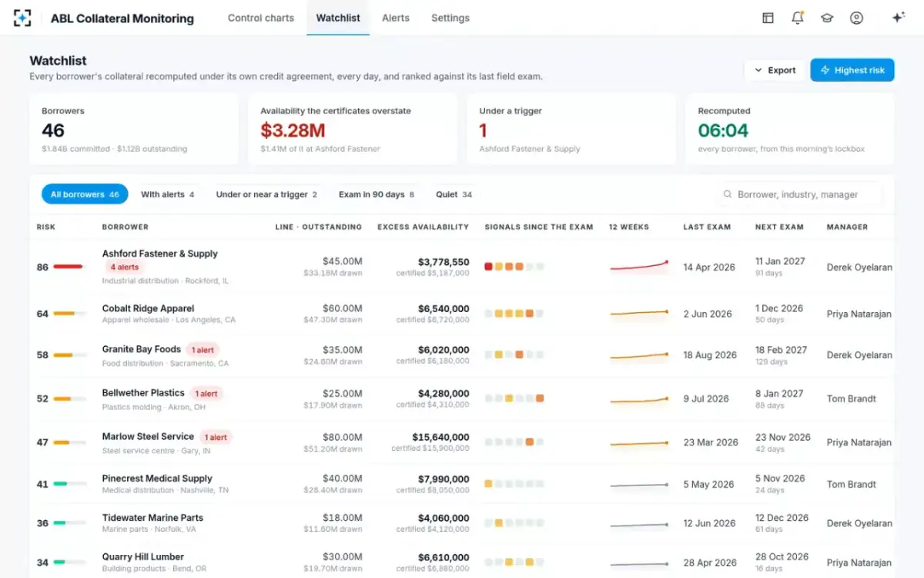Sort by the BORROWER column header

point(126,227)
